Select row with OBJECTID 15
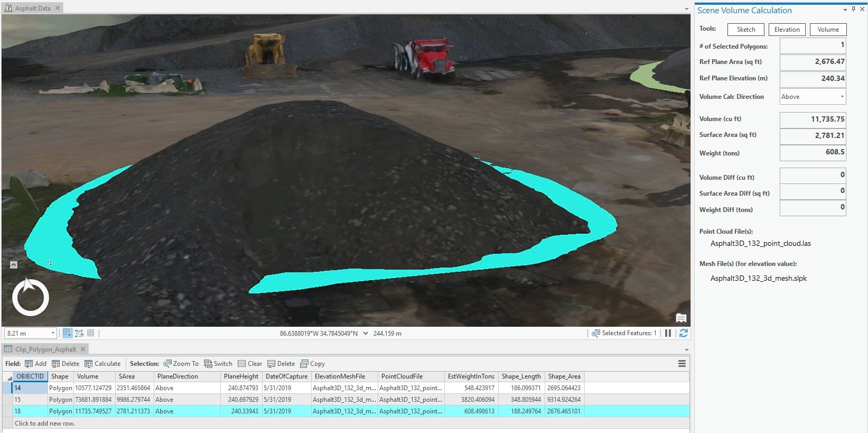This screenshot has width=868, height=433. [346, 400]
